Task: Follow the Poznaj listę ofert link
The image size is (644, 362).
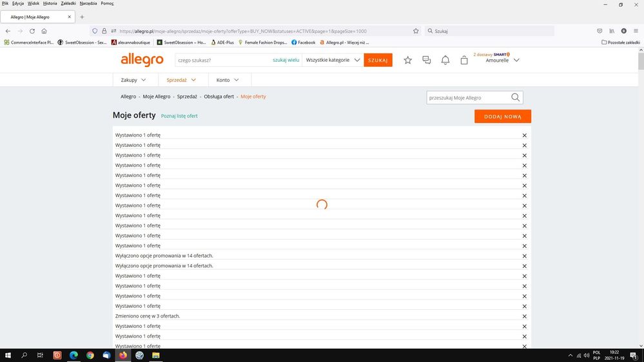Action: tap(179, 116)
